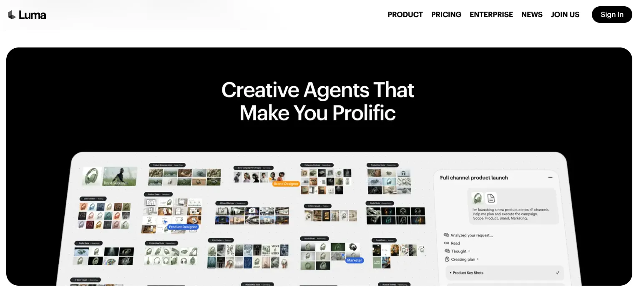The height and width of the screenshot is (289, 644).
Task: Go to the PRICING page
Action: pyautogui.click(x=446, y=15)
